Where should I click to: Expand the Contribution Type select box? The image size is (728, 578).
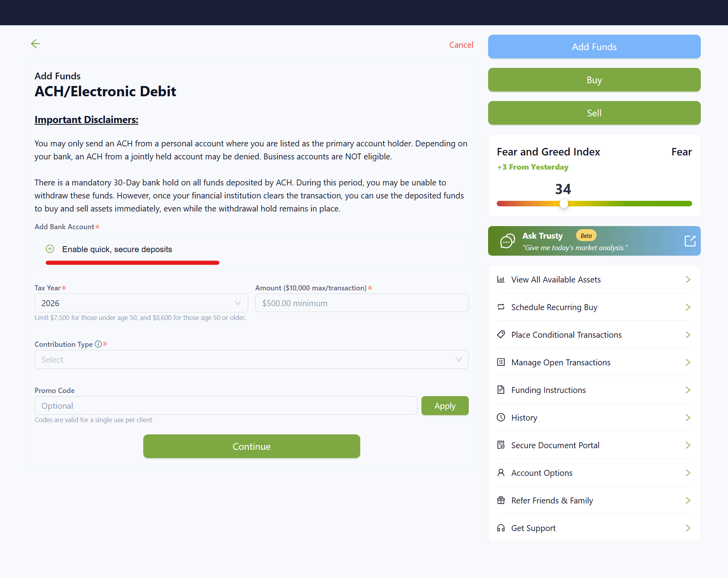pos(251,359)
